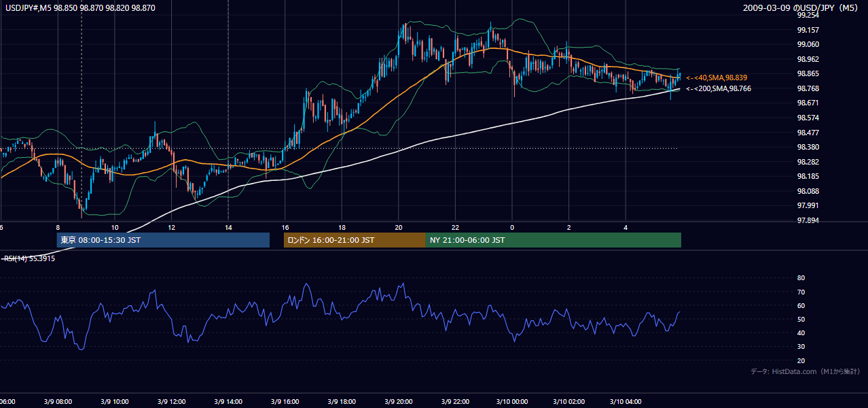868x408 pixels.
Task: Click the RSI 30 level label
Action: (x=801, y=347)
